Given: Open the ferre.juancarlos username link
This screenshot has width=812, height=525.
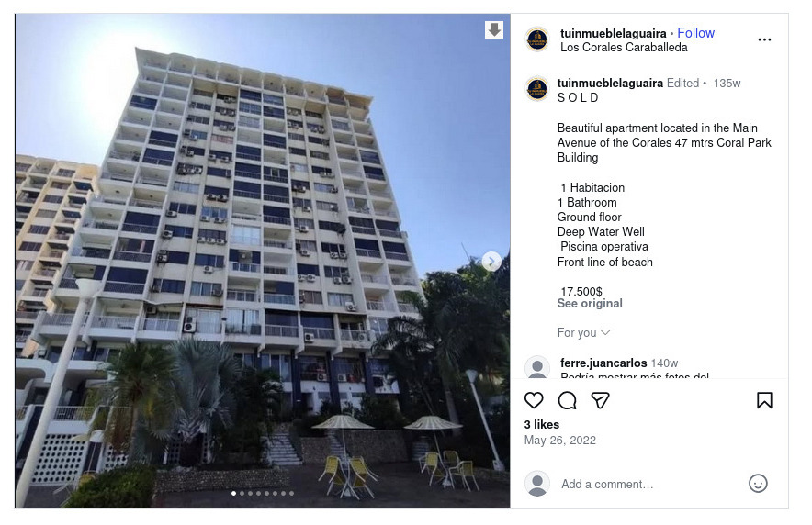Looking at the screenshot, I should 603,363.
